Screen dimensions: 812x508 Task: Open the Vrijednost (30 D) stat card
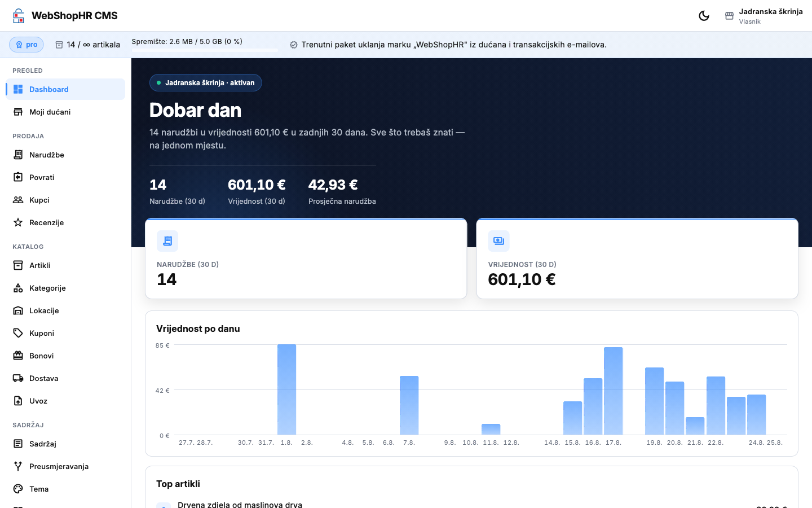pyautogui.click(x=637, y=259)
